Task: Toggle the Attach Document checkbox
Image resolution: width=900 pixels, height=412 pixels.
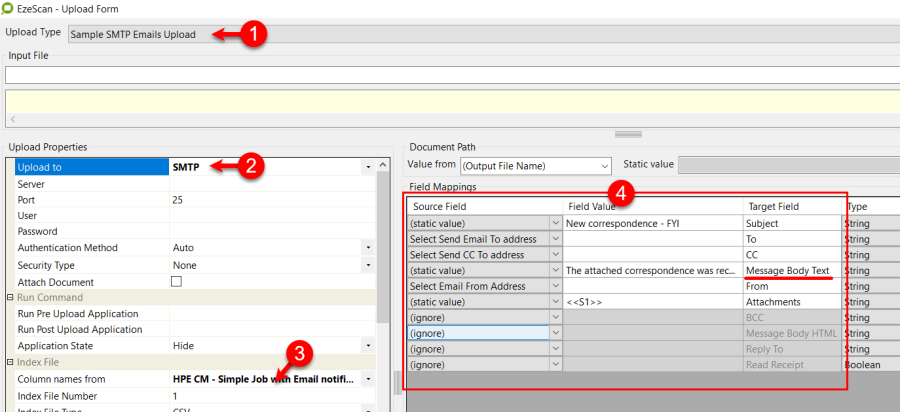Action: point(177,281)
